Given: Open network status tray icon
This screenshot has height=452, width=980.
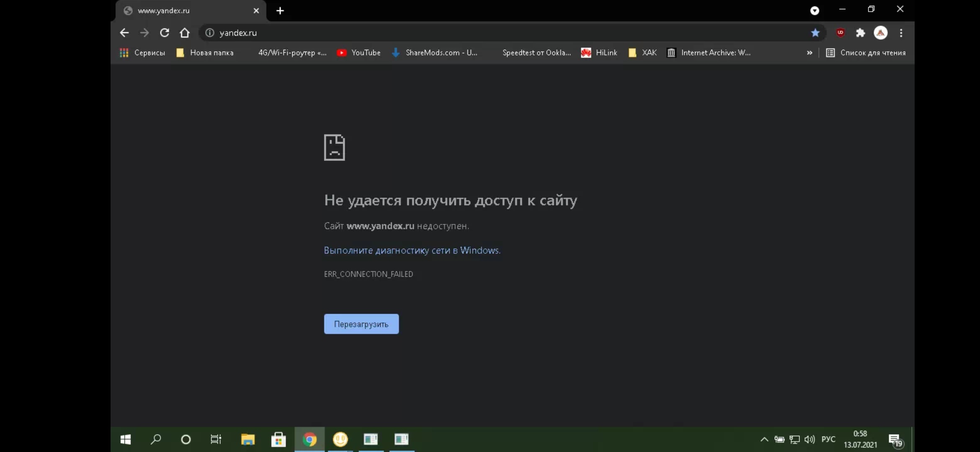Looking at the screenshot, I should pyautogui.click(x=794, y=439).
